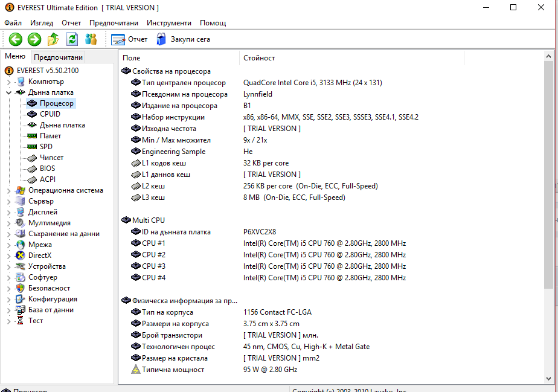
Task: Click the users icon in the toolbar
Action: tap(91, 39)
